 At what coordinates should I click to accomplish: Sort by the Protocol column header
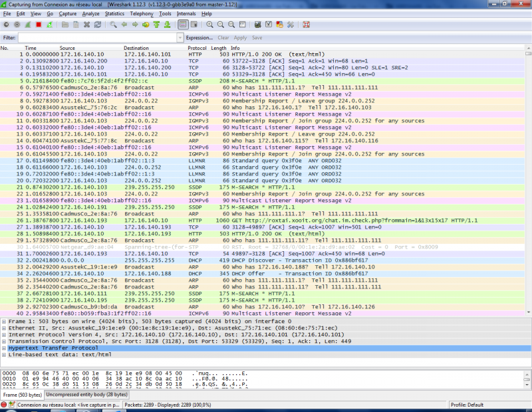click(197, 48)
